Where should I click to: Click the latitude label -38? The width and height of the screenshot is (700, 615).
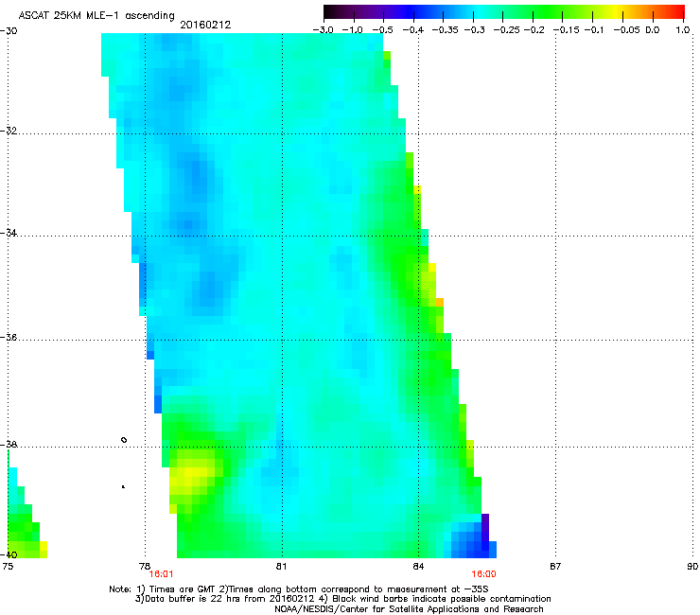pos(9,445)
